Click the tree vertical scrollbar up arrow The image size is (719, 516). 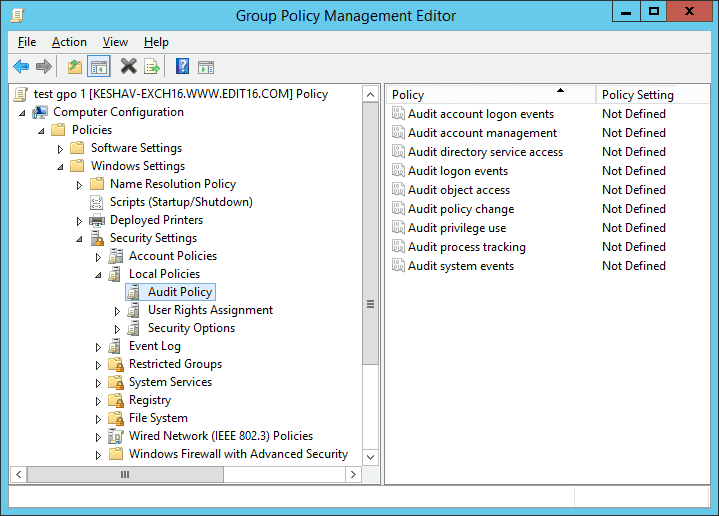[371, 94]
